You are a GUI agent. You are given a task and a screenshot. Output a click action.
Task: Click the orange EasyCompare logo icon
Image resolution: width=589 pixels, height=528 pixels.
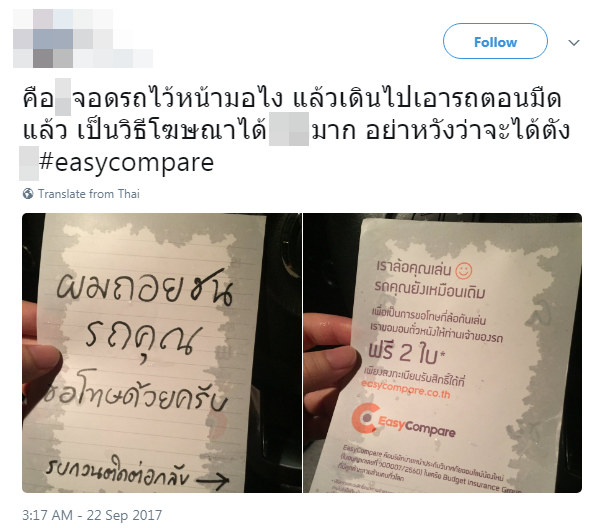coord(365,418)
